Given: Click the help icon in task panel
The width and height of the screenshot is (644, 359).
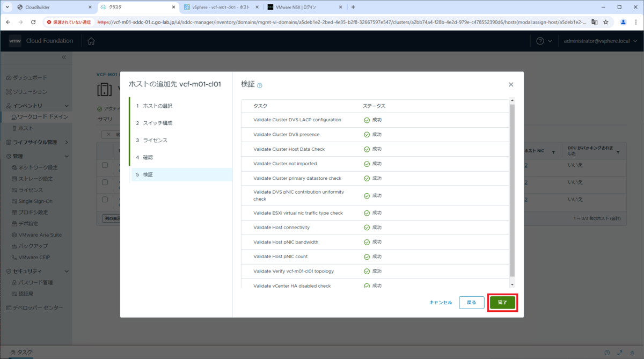Looking at the screenshot, I should 607,353.
